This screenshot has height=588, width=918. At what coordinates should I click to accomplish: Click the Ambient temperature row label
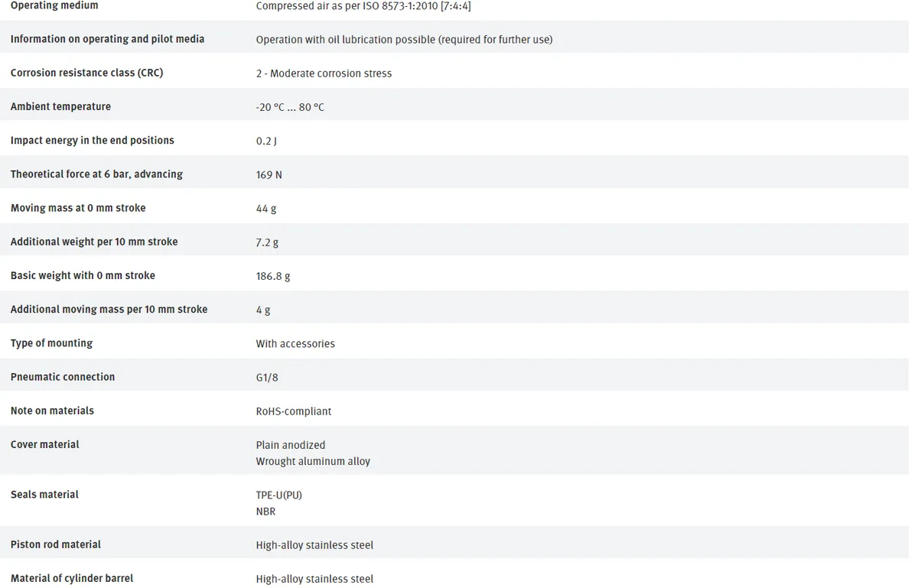(60, 106)
